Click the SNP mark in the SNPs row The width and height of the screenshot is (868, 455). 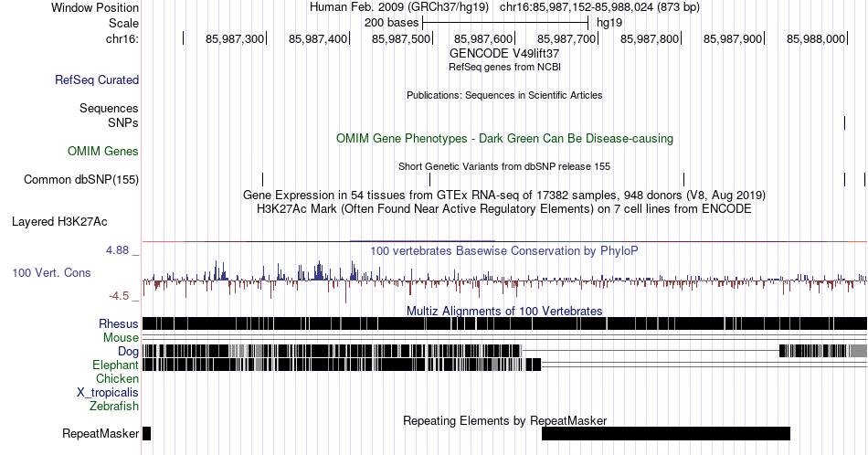pos(845,122)
